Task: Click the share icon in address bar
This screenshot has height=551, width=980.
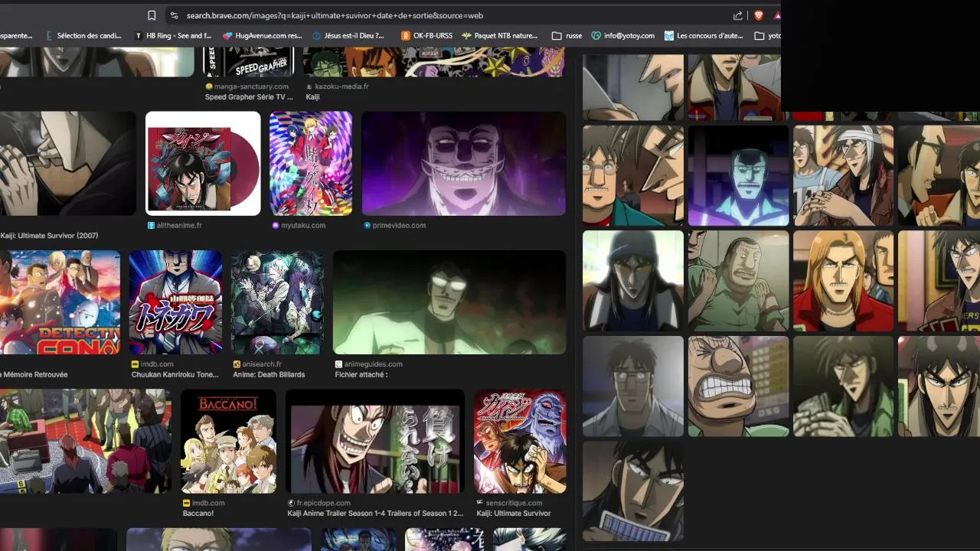Action: (x=737, y=15)
